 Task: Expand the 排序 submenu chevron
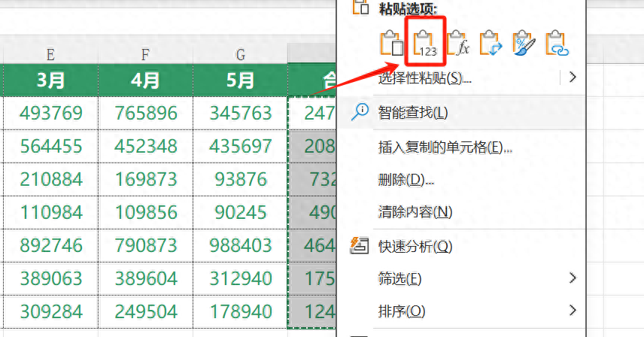(573, 310)
